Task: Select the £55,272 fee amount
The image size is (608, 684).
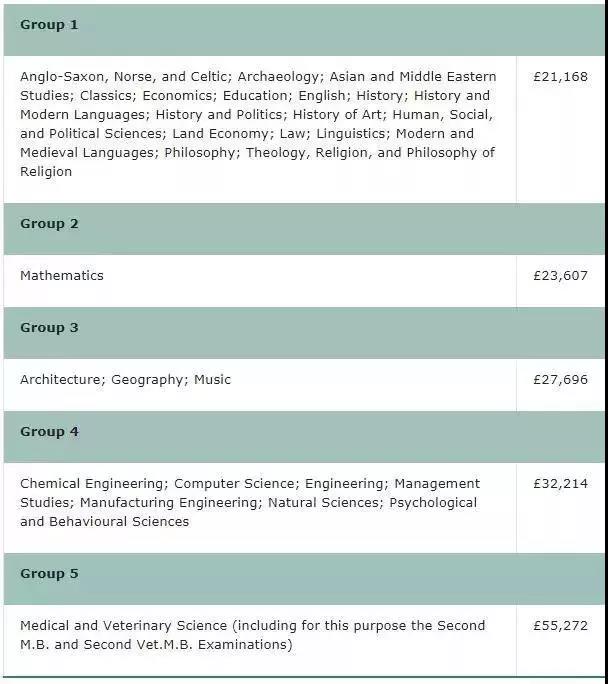Action: click(x=560, y=626)
